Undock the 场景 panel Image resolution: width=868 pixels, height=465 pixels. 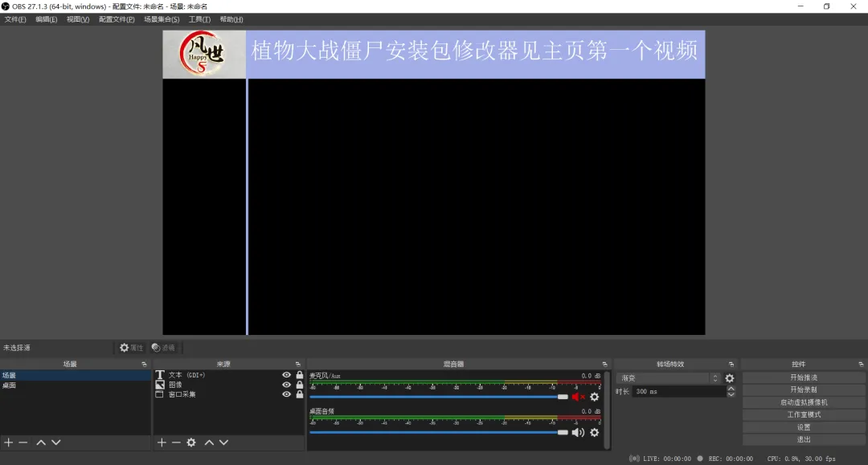pos(145,365)
